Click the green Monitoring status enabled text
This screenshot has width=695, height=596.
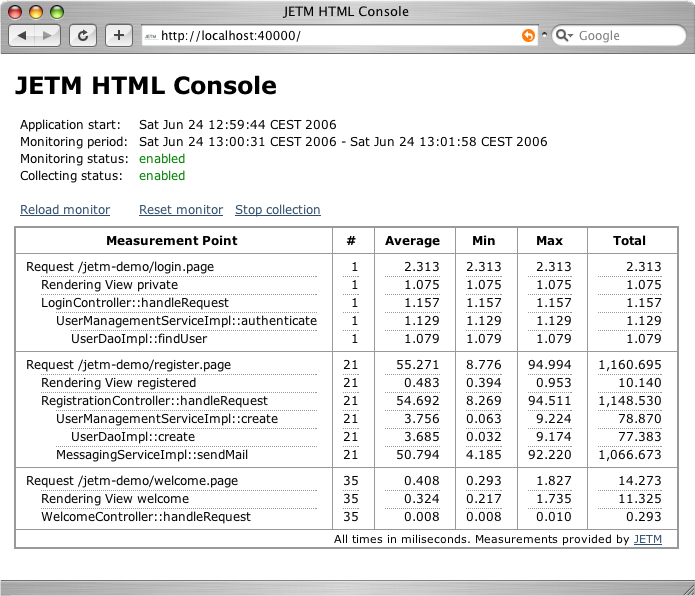point(162,159)
